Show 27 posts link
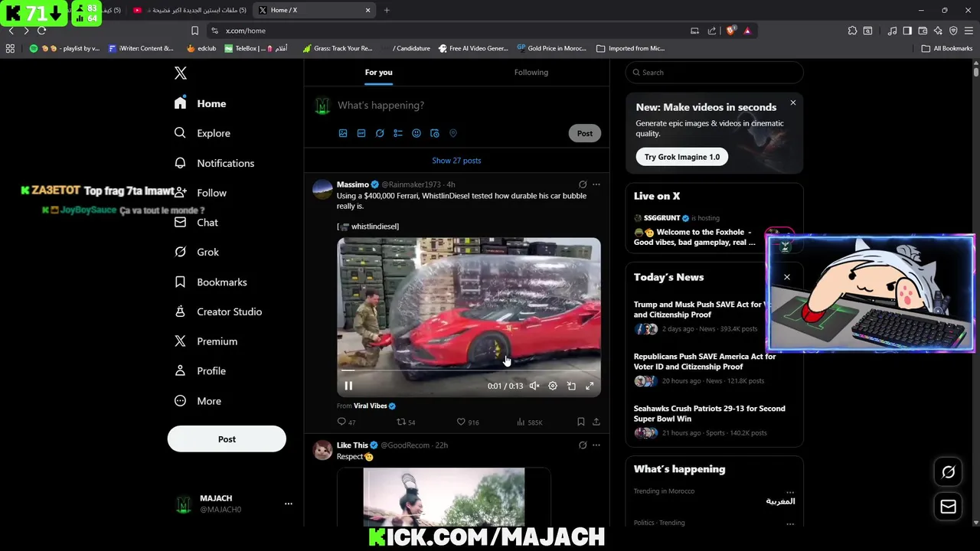 (456, 161)
